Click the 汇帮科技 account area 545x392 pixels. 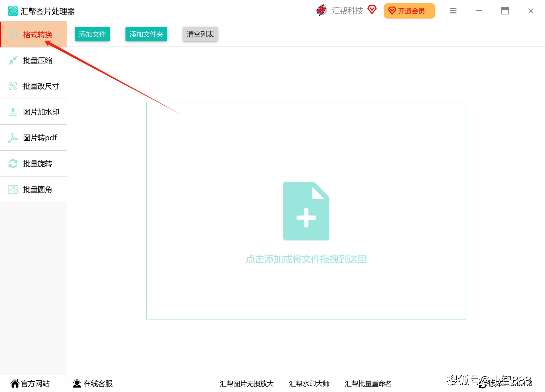[347, 11]
